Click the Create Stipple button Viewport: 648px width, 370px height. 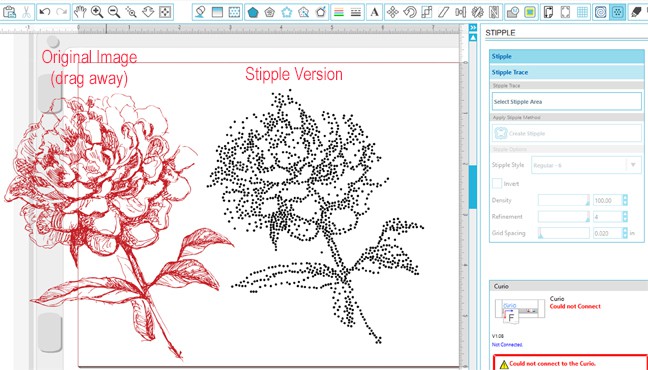click(x=567, y=134)
